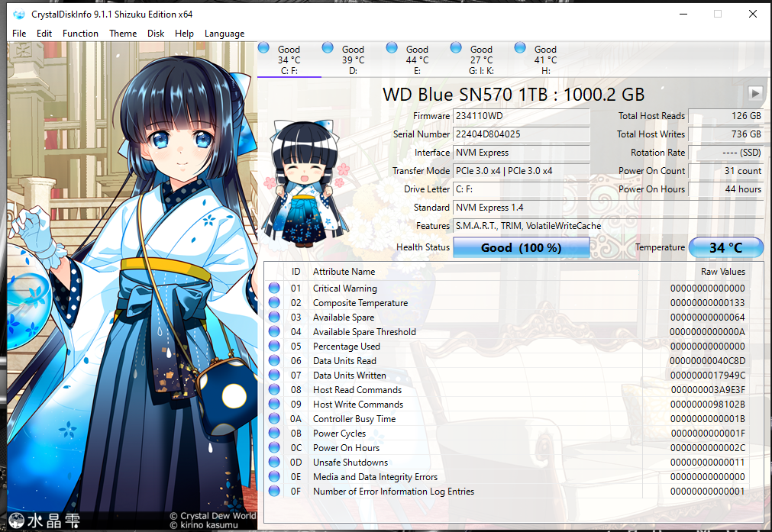Screen dimensions: 772x532
Task: Select the Unsafe Shutdowns attribute name
Action: [x=350, y=463]
